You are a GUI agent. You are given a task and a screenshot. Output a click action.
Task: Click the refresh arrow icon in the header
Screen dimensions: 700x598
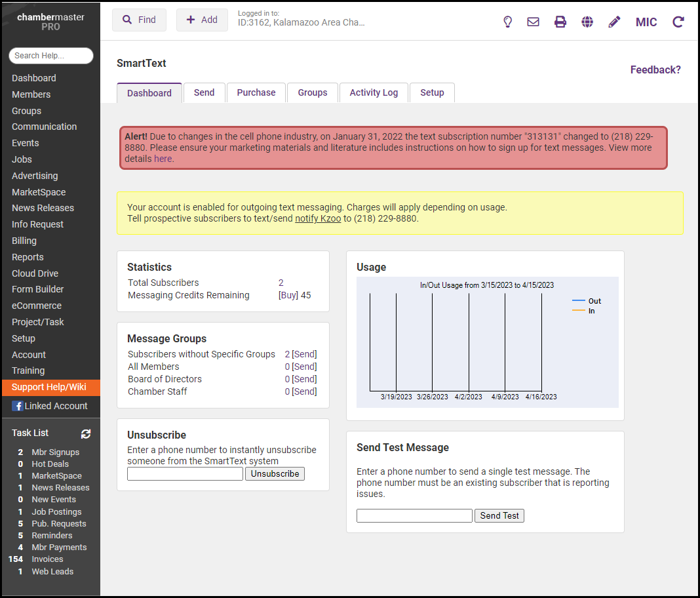tap(678, 22)
